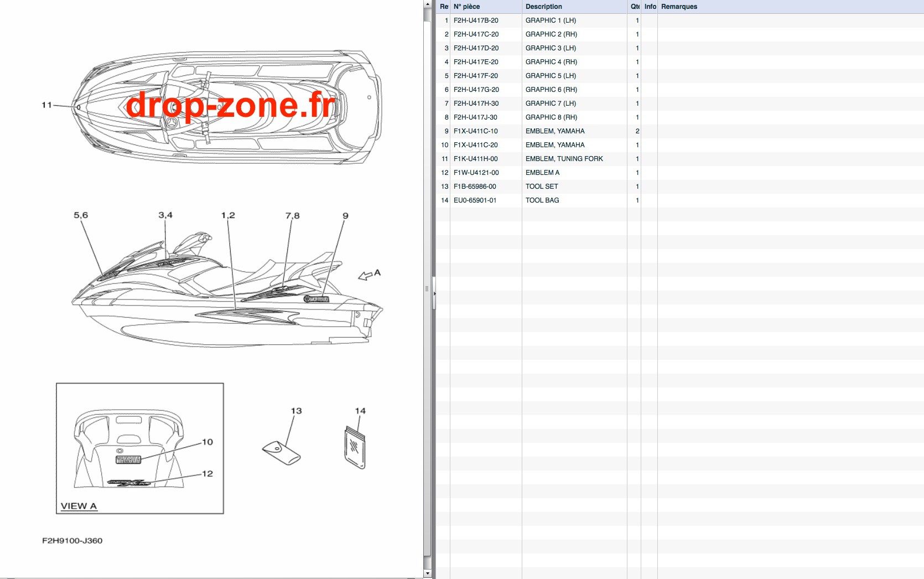
Task: Select part number F1X-U411C-10
Action: tap(476, 131)
